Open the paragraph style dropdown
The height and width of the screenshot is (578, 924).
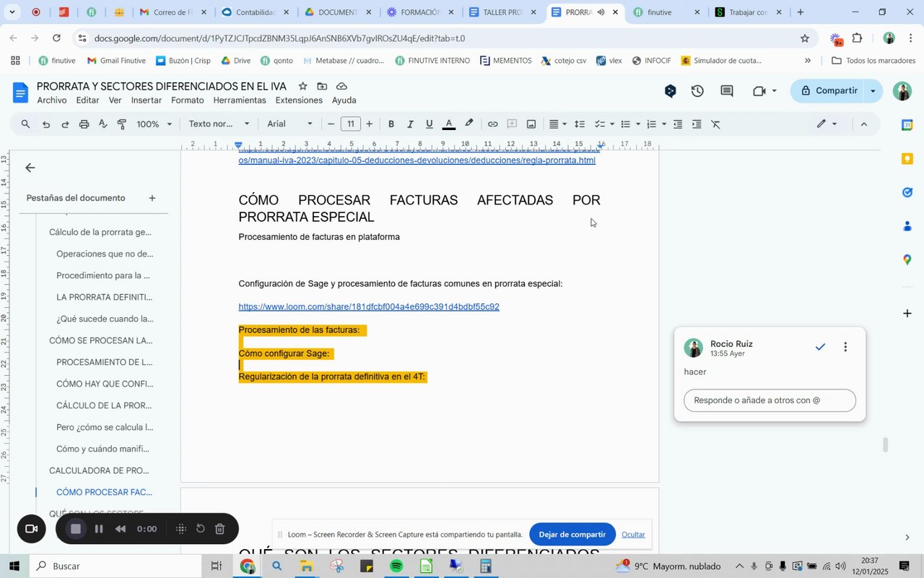219,124
